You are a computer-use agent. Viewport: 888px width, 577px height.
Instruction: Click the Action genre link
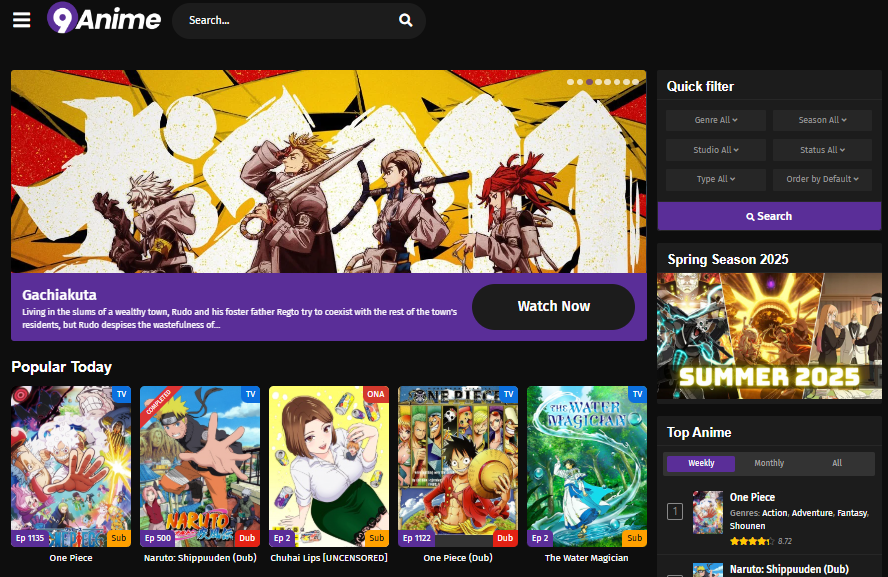pos(774,513)
